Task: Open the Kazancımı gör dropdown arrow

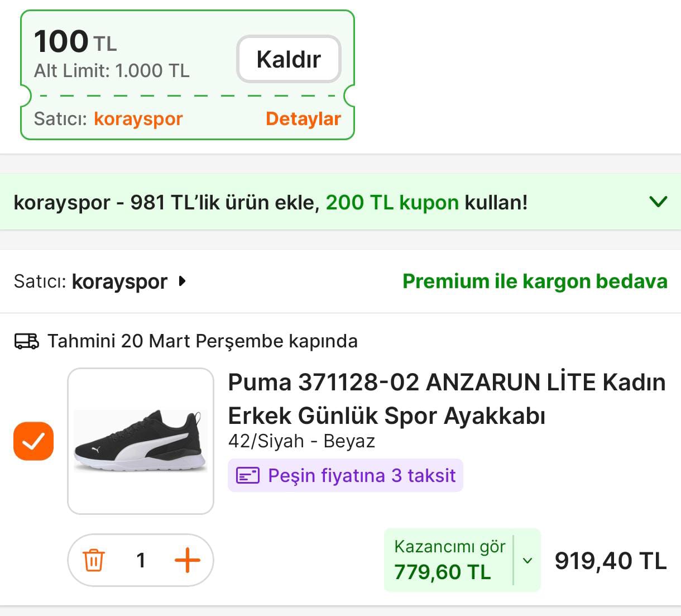Action: tap(527, 560)
